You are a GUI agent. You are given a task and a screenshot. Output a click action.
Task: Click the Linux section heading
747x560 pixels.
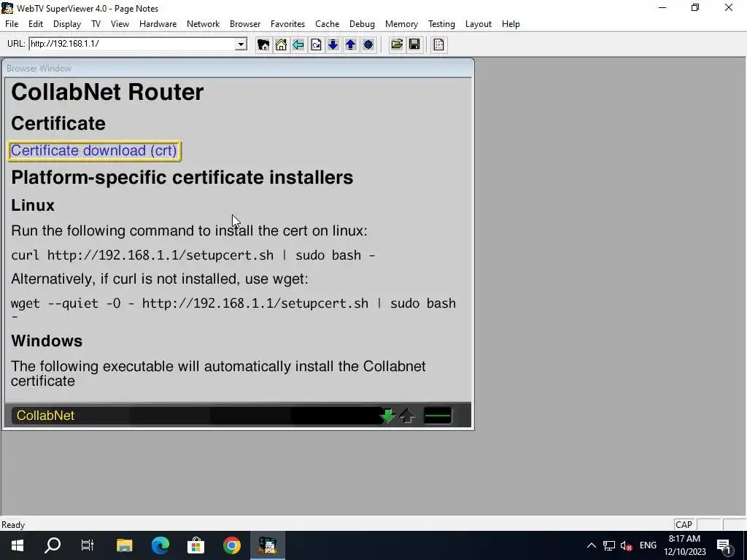click(33, 205)
